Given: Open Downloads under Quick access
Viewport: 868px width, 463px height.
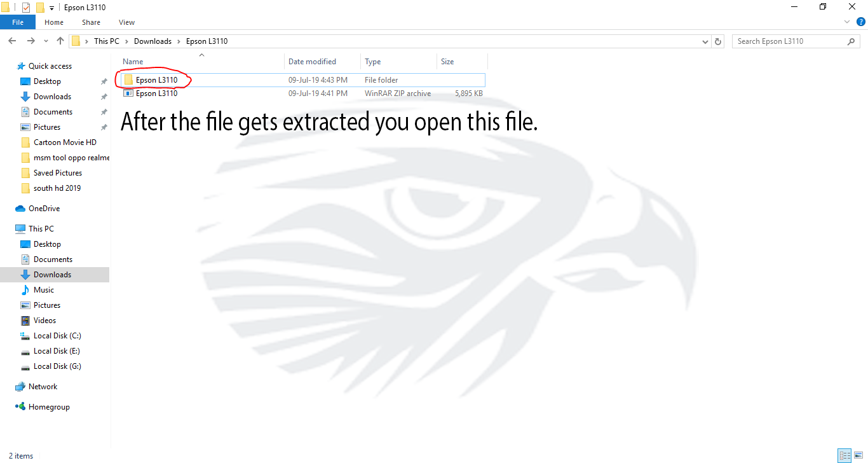Looking at the screenshot, I should point(52,97).
